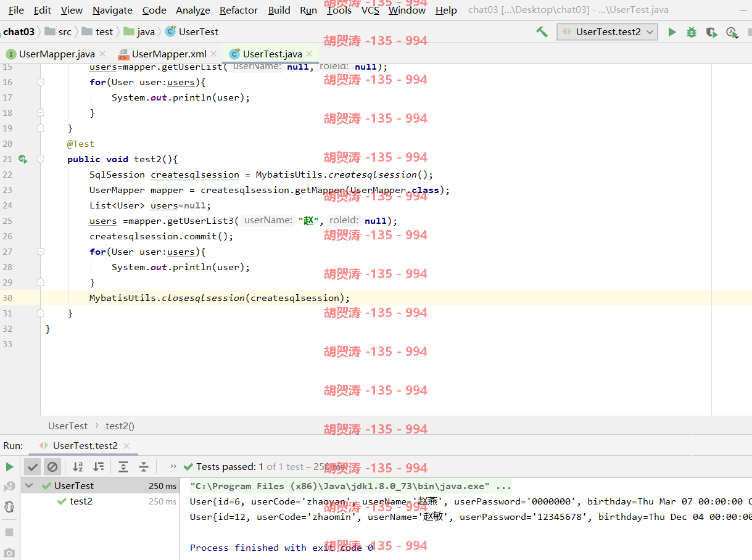Expand all test results

point(123,467)
